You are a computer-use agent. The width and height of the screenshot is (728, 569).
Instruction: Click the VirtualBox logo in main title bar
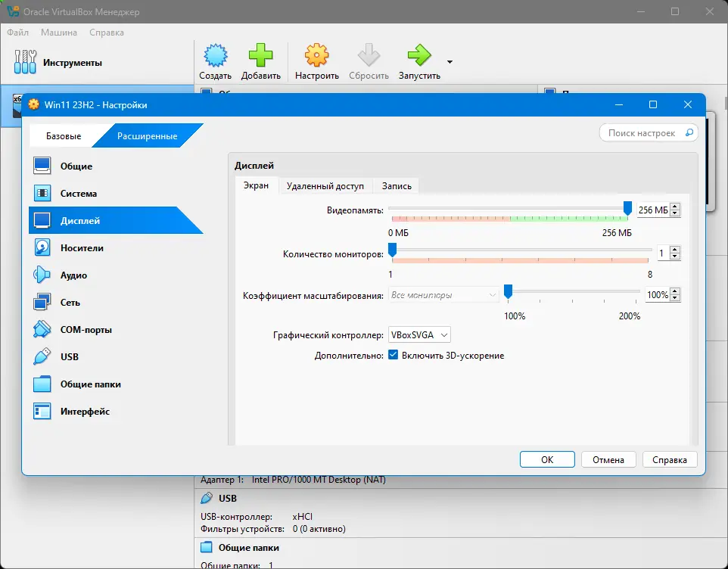(13, 11)
